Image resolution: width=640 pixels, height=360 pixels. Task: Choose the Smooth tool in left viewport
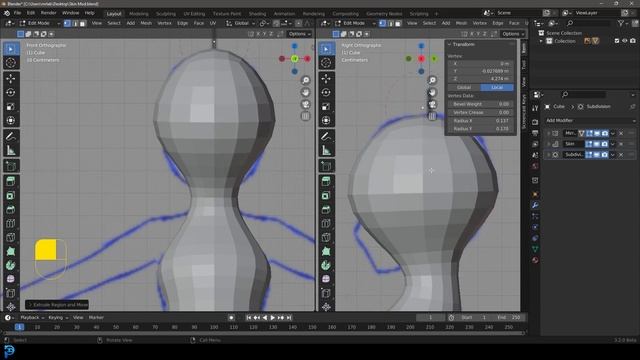click(x=11, y=279)
